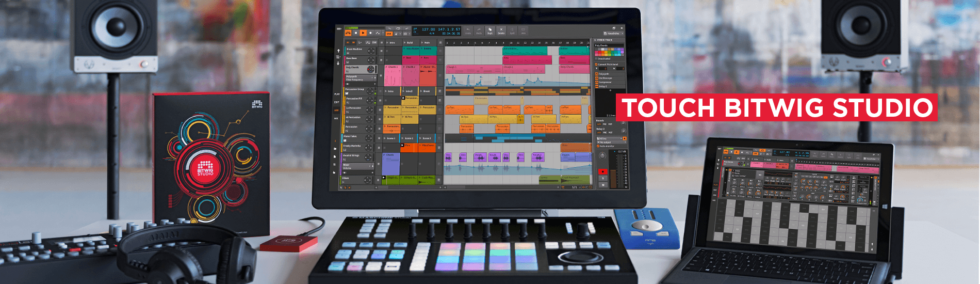The image size is (980, 284).
Task: Open the mixer sliders icon in left sidebar
Action: pos(335,164)
